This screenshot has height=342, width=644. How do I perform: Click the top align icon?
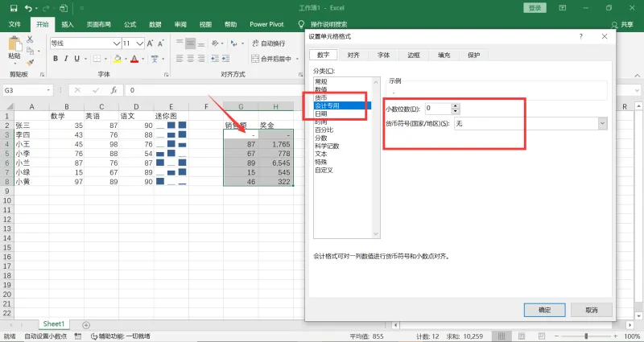point(180,43)
